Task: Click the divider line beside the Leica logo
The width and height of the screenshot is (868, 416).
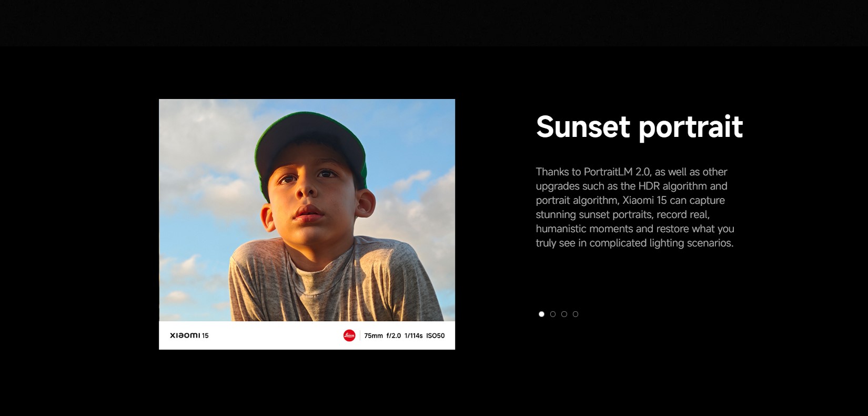Action: [360, 335]
